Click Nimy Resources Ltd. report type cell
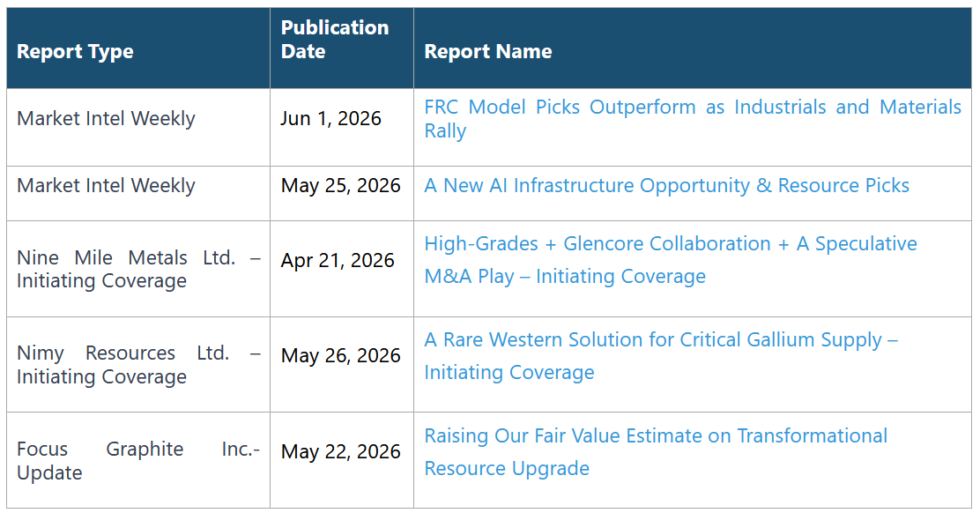The width and height of the screenshot is (980, 513). point(138,365)
